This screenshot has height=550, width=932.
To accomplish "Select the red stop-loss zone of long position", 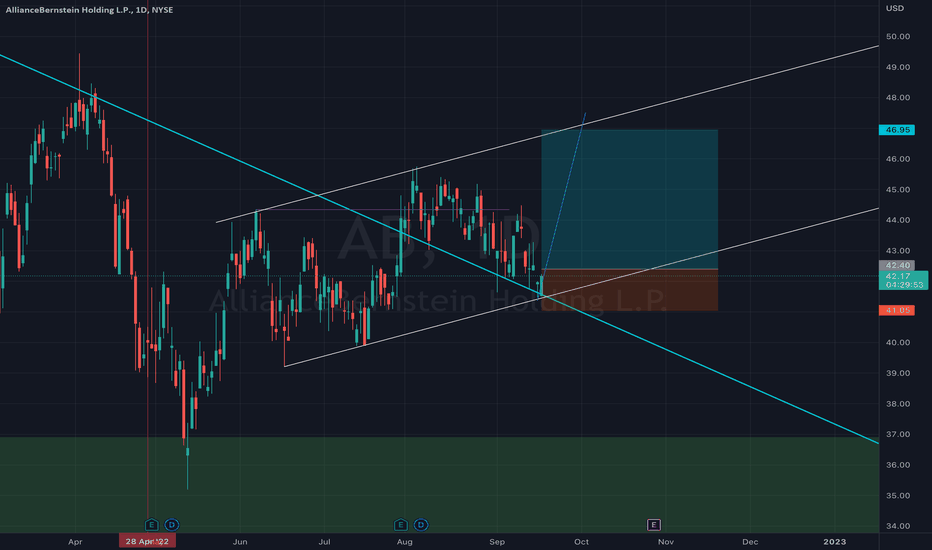I will pos(629,290).
